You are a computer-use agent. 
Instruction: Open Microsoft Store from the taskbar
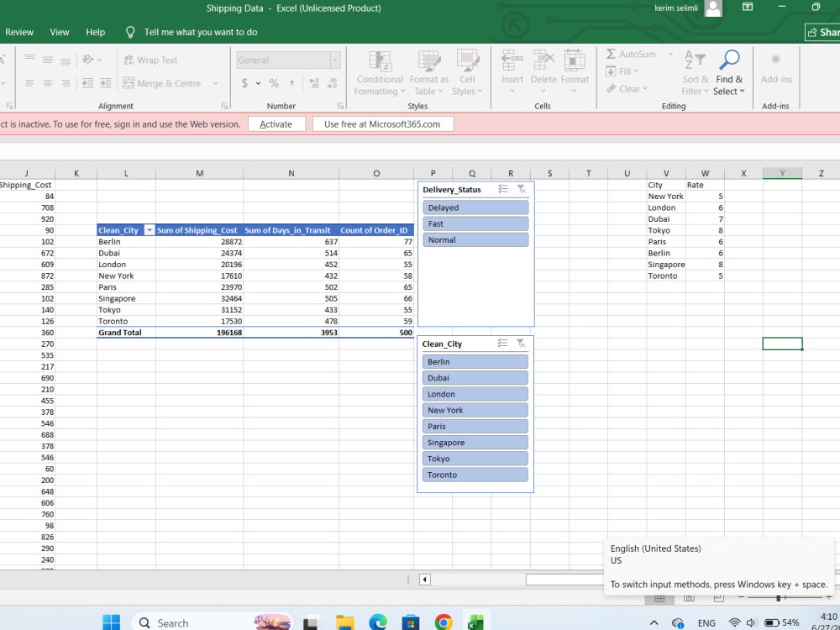[x=411, y=622]
